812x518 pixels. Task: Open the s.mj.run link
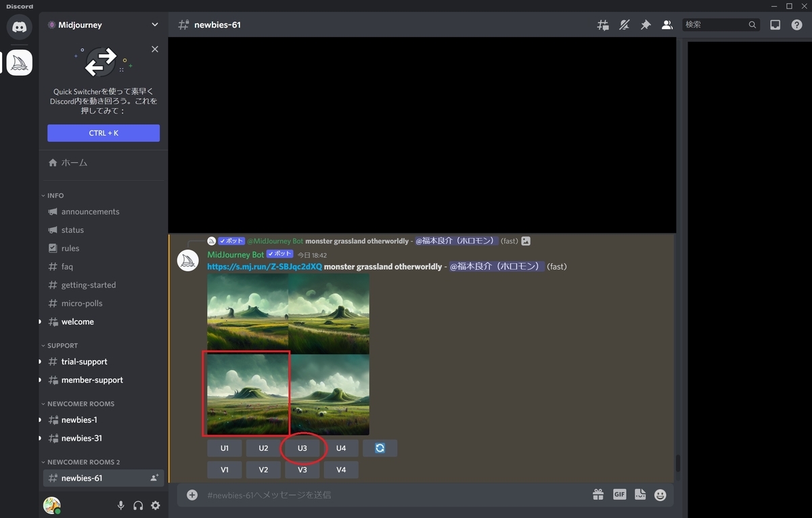(265, 266)
